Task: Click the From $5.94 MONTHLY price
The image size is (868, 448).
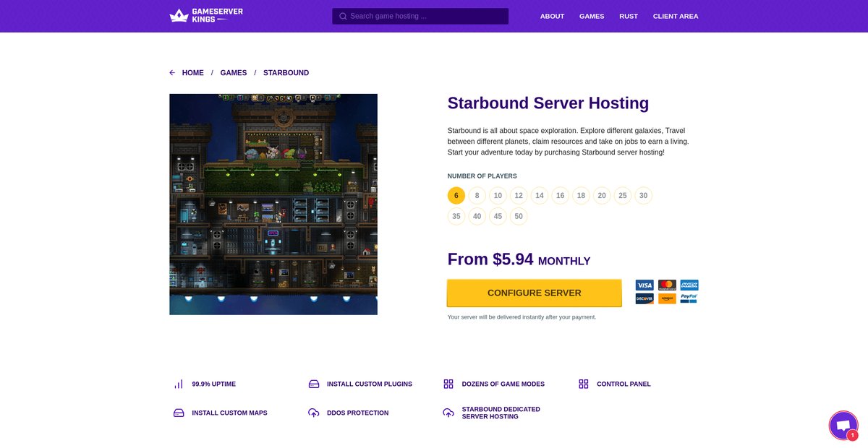Action: (x=519, y=259)
